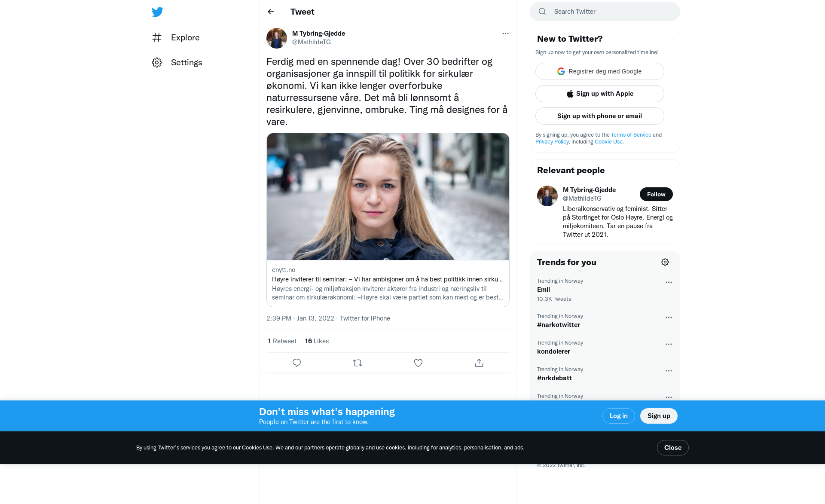This screenshot has width=825, height=504.
Task: Click the 2:39 PM · Jan 13, 2022 timestamp
Action: pyautogui.click(x=300, y=318)
